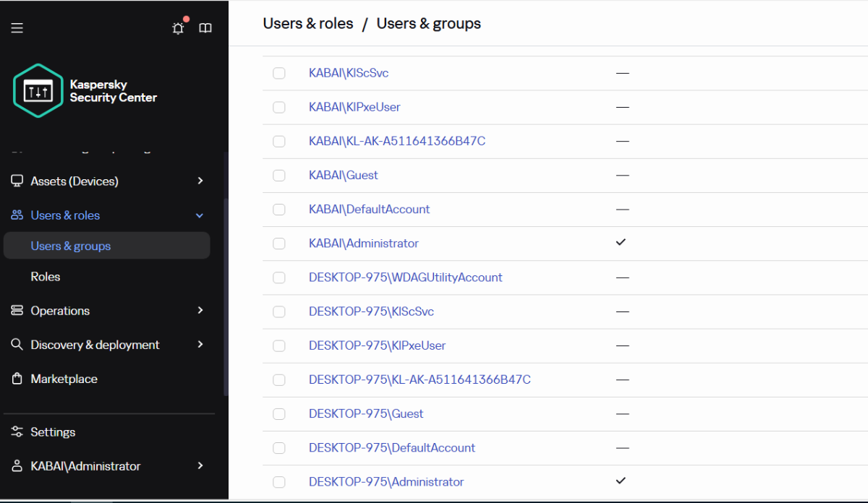
Task: Click the Assets (Devices) monitor icon
Action: tap(17, 181)
